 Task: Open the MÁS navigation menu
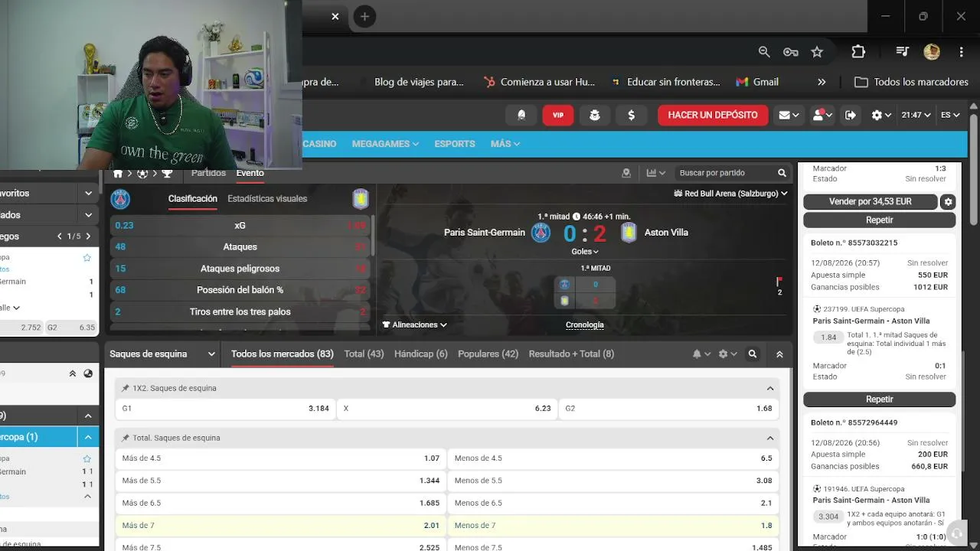pyautogui.click(x=505, y=144)
